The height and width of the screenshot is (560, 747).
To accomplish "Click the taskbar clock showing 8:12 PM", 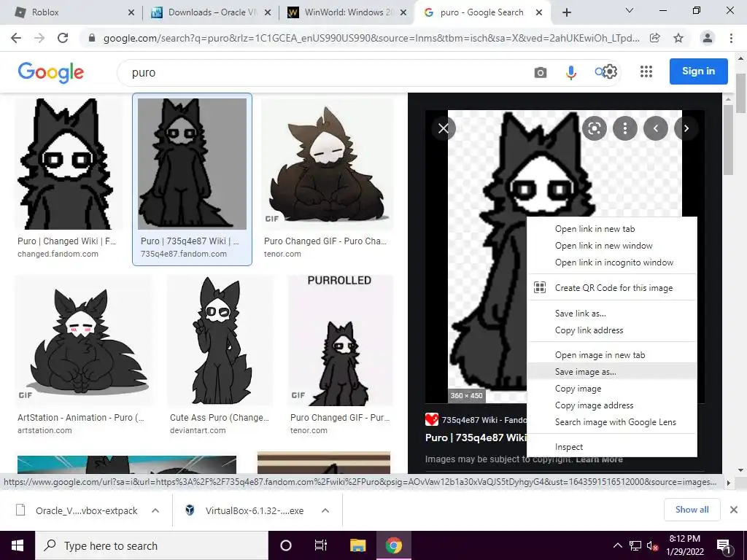I will pyautogui.click(x=684, y=545).
